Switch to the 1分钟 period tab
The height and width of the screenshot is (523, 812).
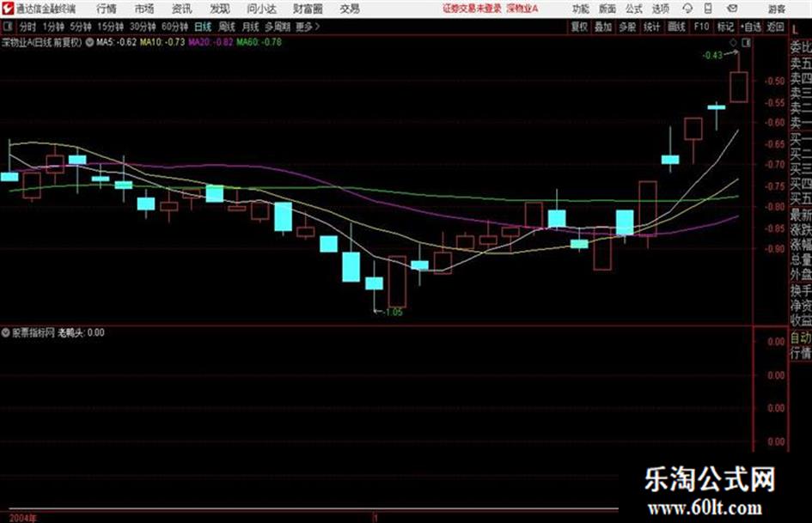[x=52, y=27]
